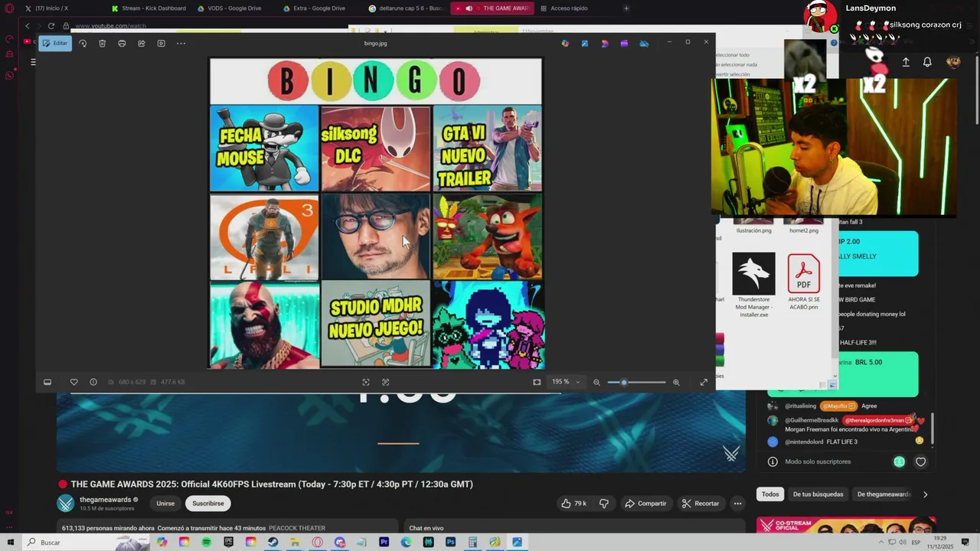This screenshot has height=551, width=980.
Task: Like the video with 79 k likes
Action: pos(574,504)
